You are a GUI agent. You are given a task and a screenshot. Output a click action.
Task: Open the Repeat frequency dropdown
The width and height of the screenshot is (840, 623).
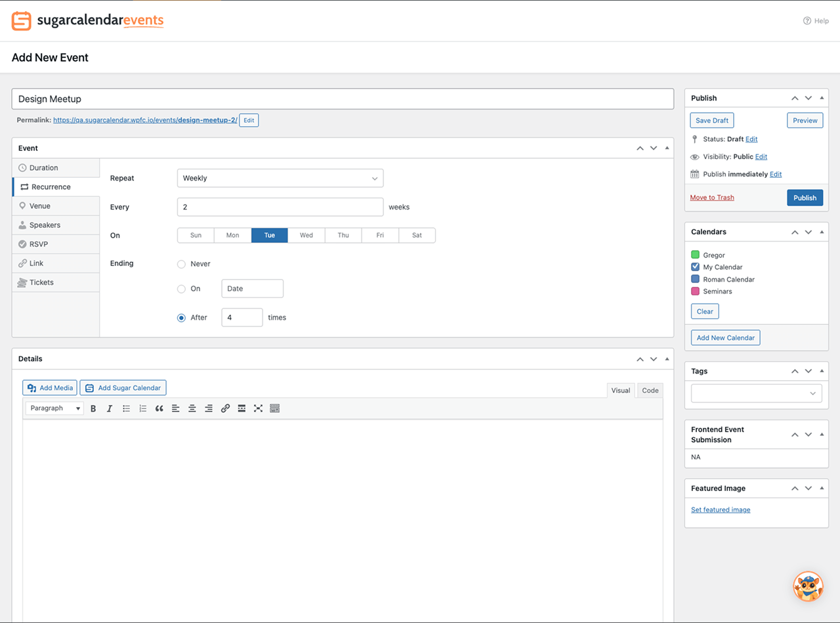click(280, 178)
